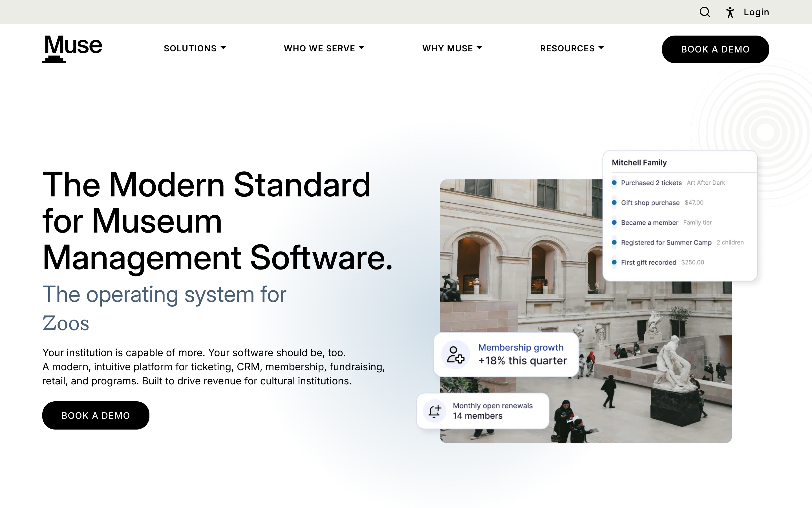Click blue dot beside Became a member
This screenshot has width=812, height=508.
[x=614, y=222]
